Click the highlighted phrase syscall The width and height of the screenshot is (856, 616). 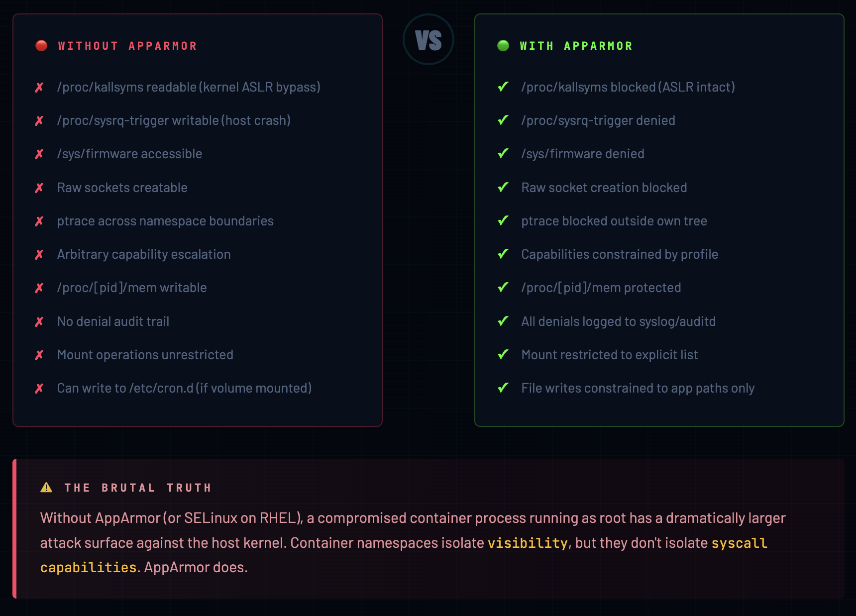tap(739, 543)
